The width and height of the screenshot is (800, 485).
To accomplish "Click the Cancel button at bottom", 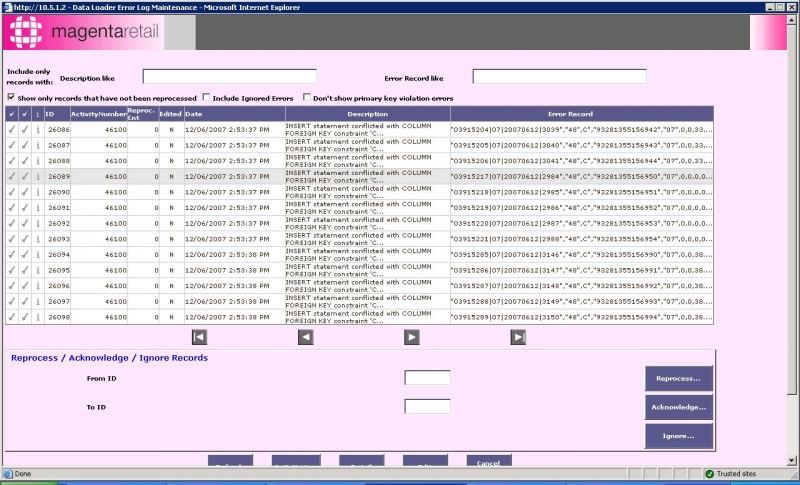I will tap(489, 461).
